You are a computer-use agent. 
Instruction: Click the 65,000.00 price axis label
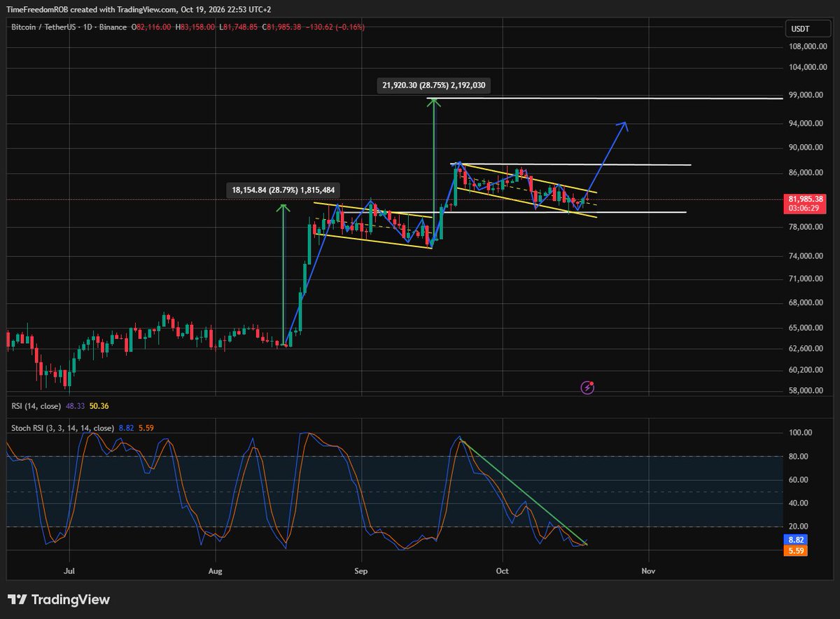(807, 328)
